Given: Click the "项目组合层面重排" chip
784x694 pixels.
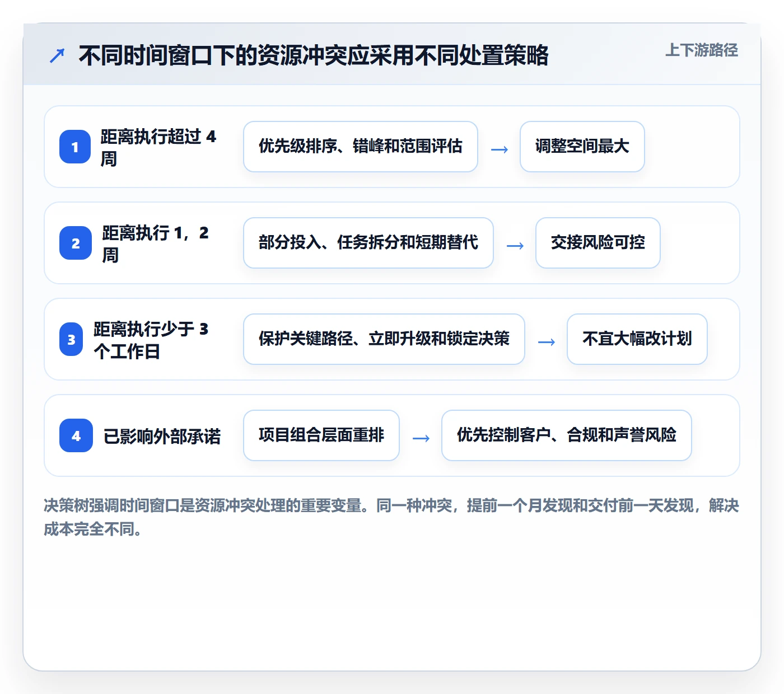Looking at the screenshot, I should pyautogui.click(x=321, y=435).
